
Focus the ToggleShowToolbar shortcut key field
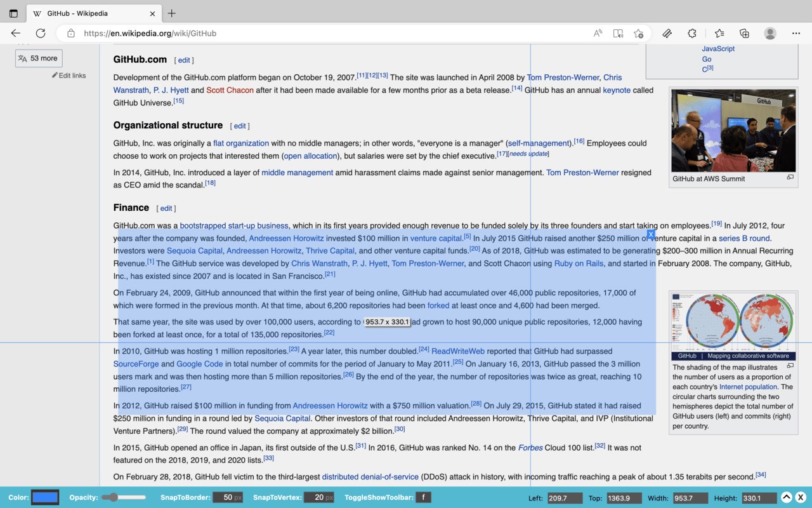click(x=423, y=497)
